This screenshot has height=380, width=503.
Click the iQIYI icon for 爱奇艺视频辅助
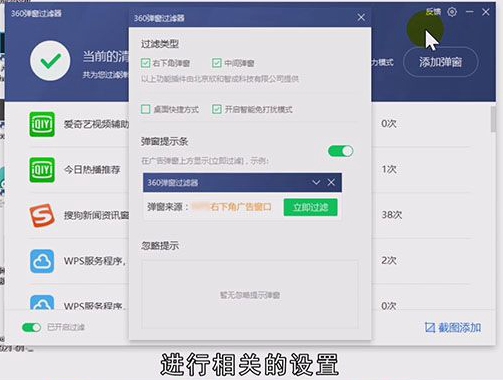coord(42,124)
